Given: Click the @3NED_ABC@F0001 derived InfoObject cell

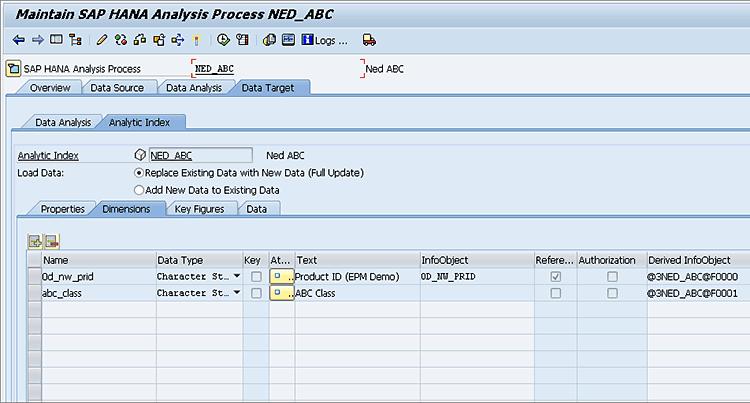Looking at the screenshot, I should [698, 293].
